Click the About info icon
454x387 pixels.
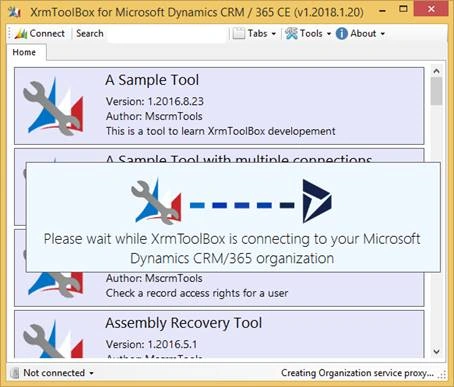(342, 34)
